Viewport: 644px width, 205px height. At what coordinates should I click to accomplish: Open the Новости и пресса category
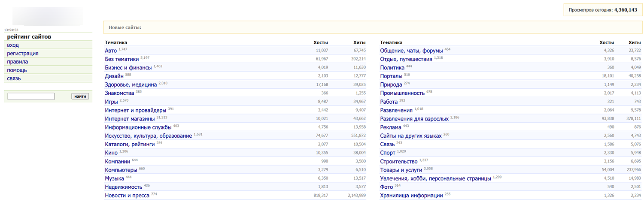127,196
